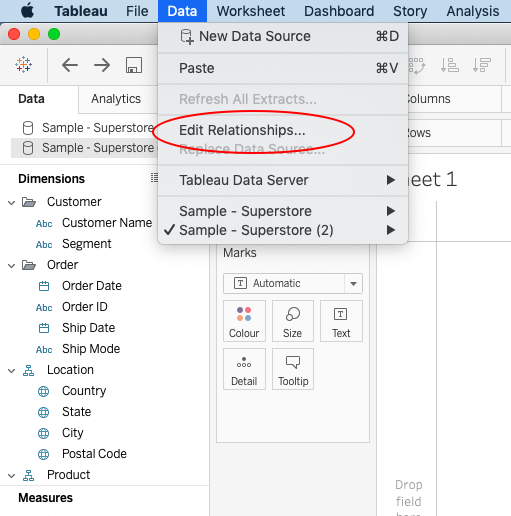
Task: Click the Abc icon beside Segment
Action: tap(44, 245)
